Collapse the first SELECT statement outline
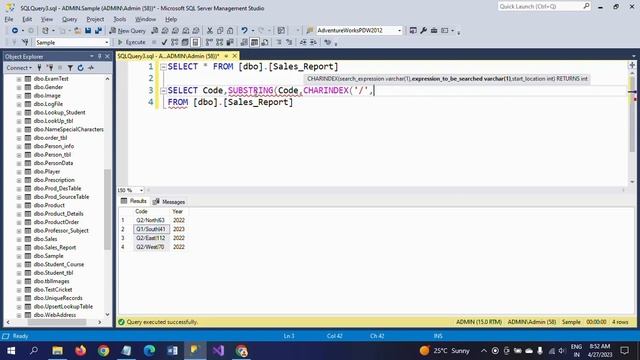The width and height of the screenshot is (640, 360). pyautogui.click(x=163, y=67)
